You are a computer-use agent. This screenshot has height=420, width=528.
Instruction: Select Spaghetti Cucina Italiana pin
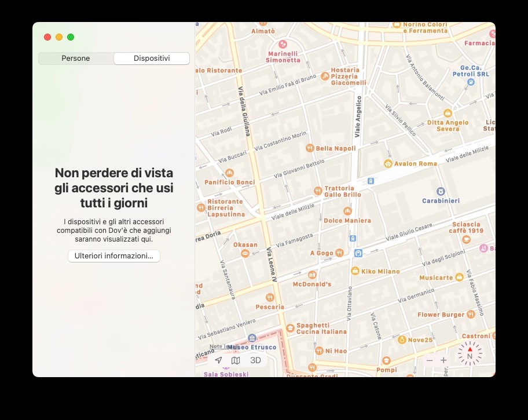click(290, 328)
